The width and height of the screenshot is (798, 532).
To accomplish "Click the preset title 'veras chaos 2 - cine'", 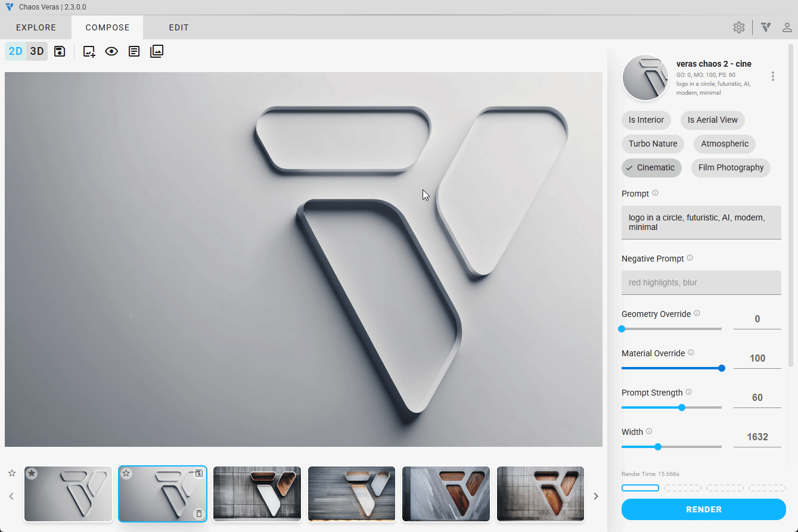I will [x=714, y=64].
